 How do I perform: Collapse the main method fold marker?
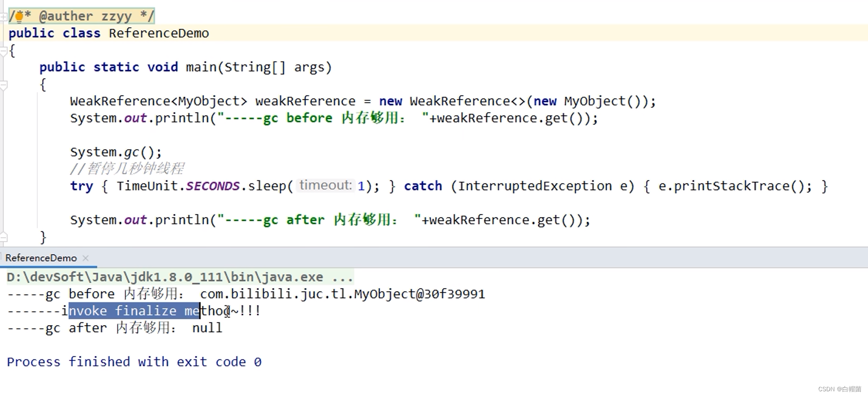click(x=3, y=85)
